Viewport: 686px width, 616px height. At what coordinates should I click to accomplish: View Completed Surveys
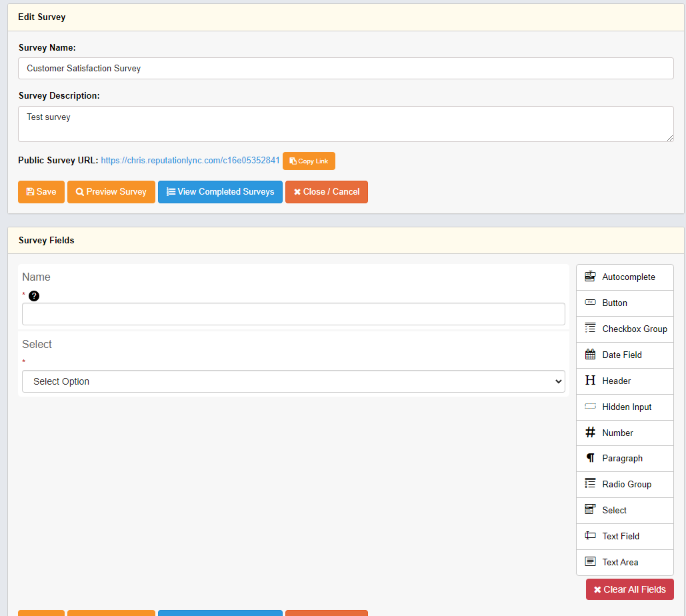(220, 192)
